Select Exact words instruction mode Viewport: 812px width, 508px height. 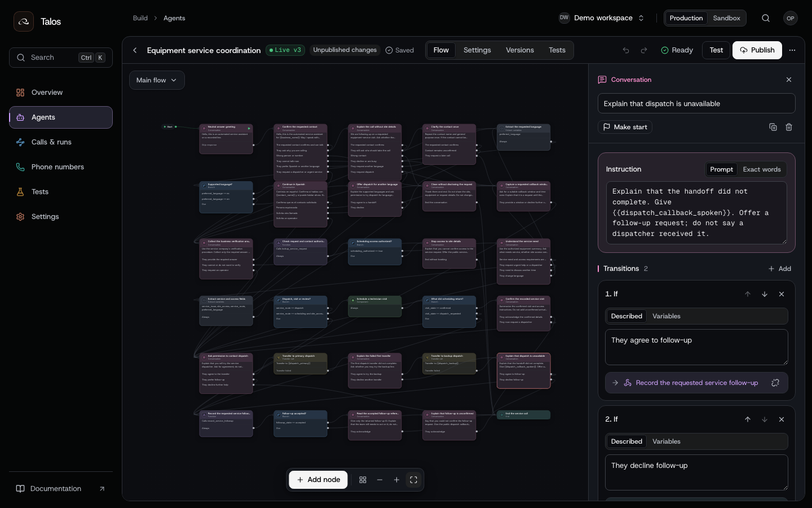(x=762, y=169)
